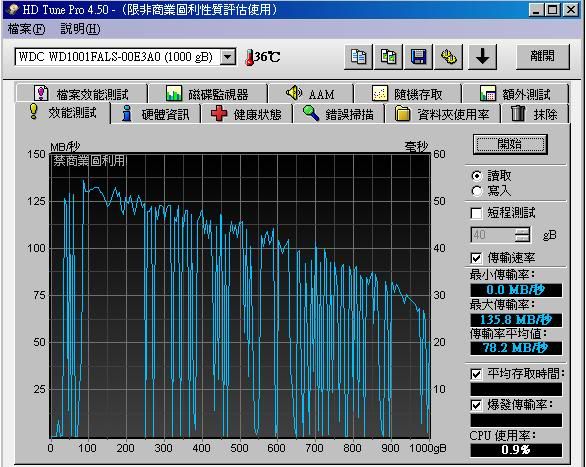This screenshot has width=586, height=467.
Task: Click the down arrow minimize-to-tray icon
Action: coord(482,57)
